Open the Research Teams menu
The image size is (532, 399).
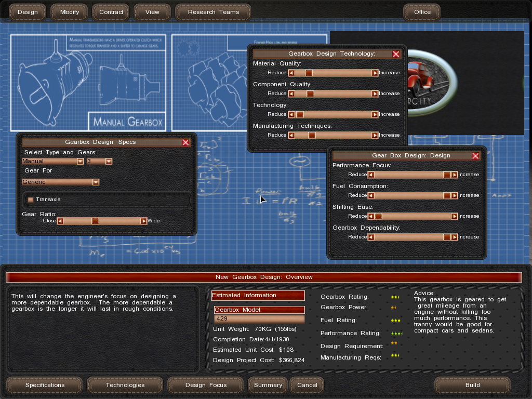coord(214,12)
